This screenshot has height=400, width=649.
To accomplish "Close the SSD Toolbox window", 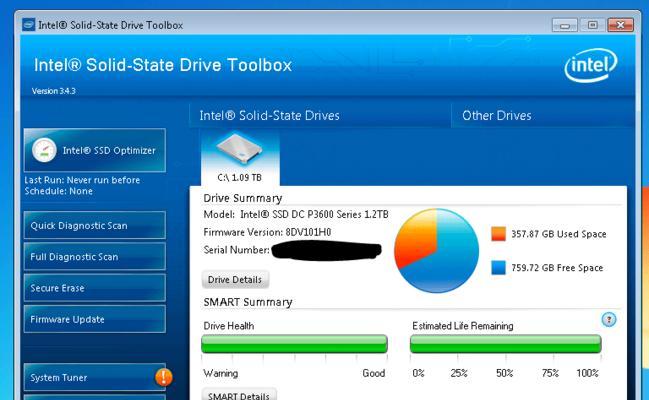I will coord(620,25).
